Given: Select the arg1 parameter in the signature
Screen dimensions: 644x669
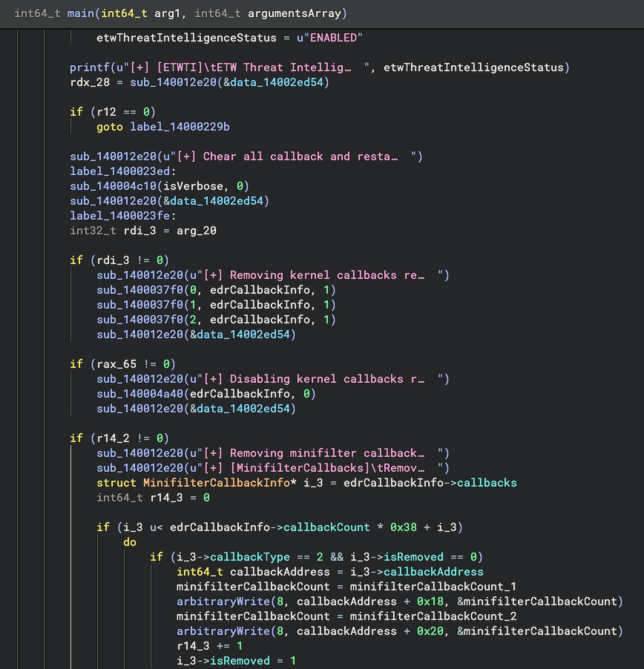Looking at the screenshot, I should point(167,13).
